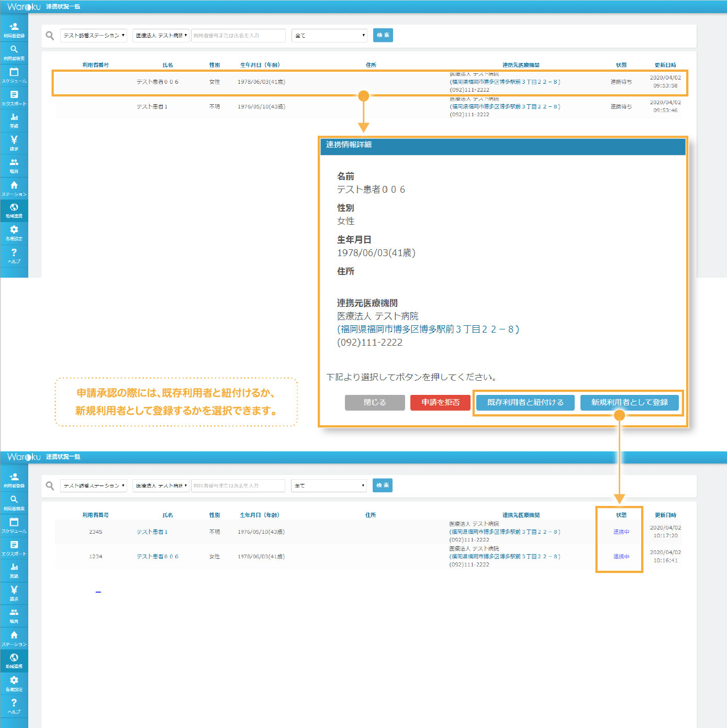
Task: Open 各種設定 gear icon in lower sidebar
Action: click(x=14, y=683)
